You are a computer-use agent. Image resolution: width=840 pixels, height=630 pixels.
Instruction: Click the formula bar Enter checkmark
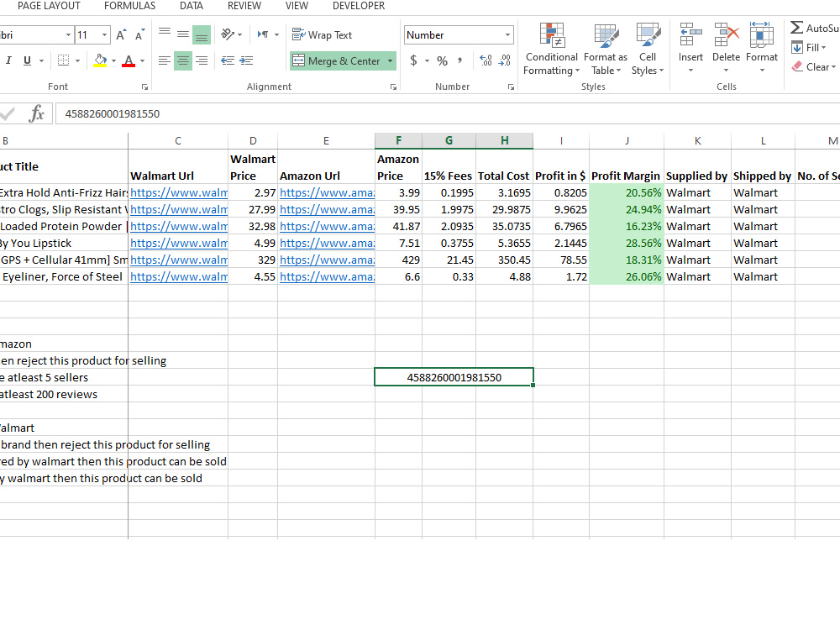[8, 113]
